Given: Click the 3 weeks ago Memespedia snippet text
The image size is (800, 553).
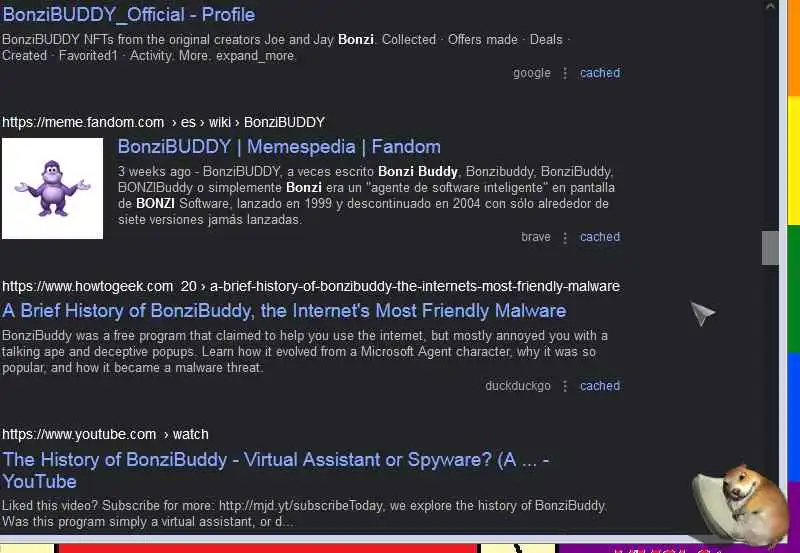Looking at the screenshot, I should pyautogui.click(x=366, y=195).
